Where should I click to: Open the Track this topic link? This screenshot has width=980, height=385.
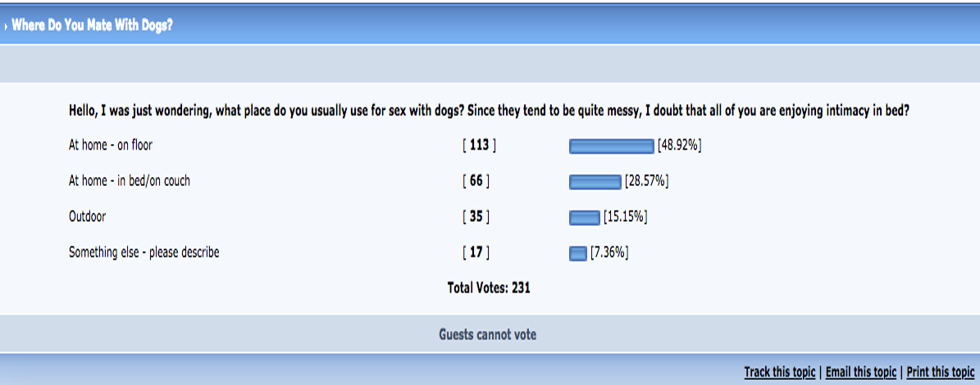[779, 373]
